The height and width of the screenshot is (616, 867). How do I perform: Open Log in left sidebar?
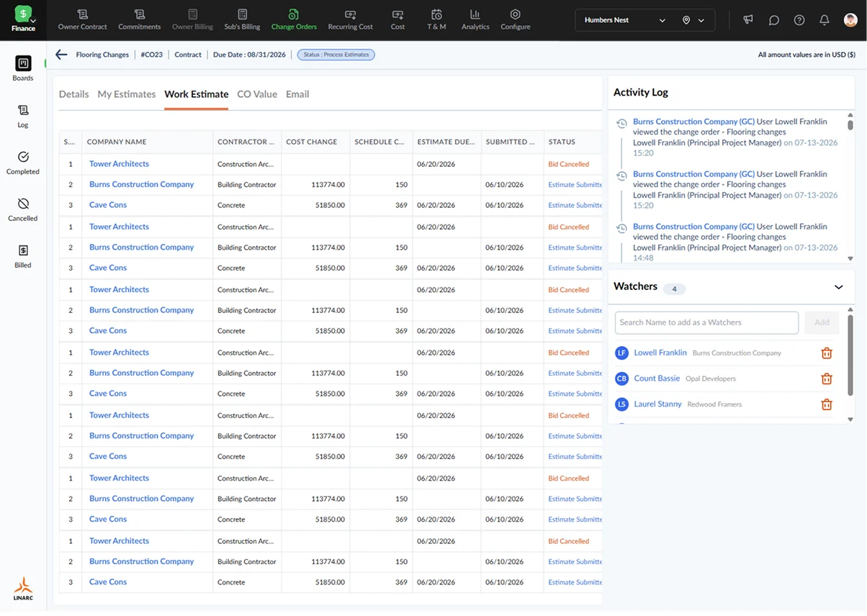click(x=23, y=116)
